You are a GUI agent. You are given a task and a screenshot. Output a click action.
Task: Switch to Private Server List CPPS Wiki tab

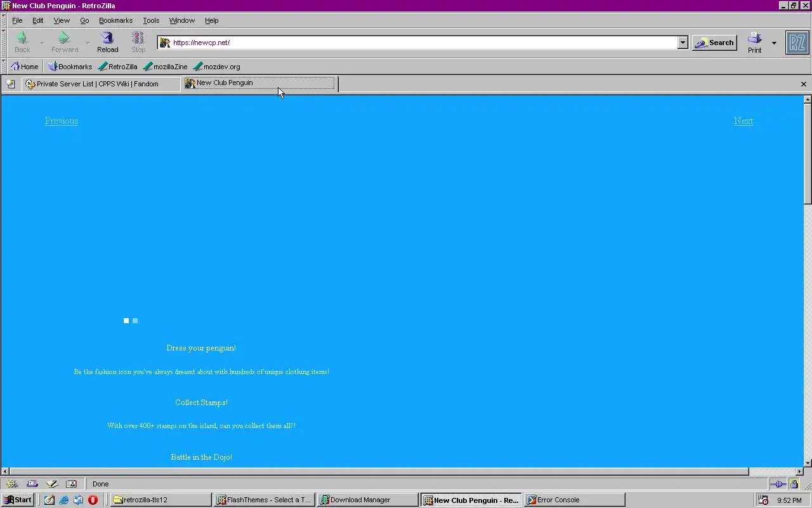[101, 84]
